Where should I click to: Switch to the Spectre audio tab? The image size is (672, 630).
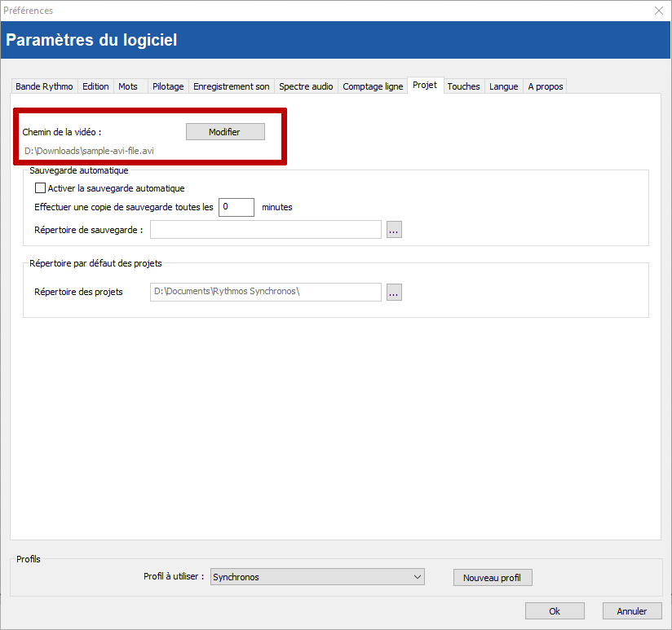coord(306,86)
